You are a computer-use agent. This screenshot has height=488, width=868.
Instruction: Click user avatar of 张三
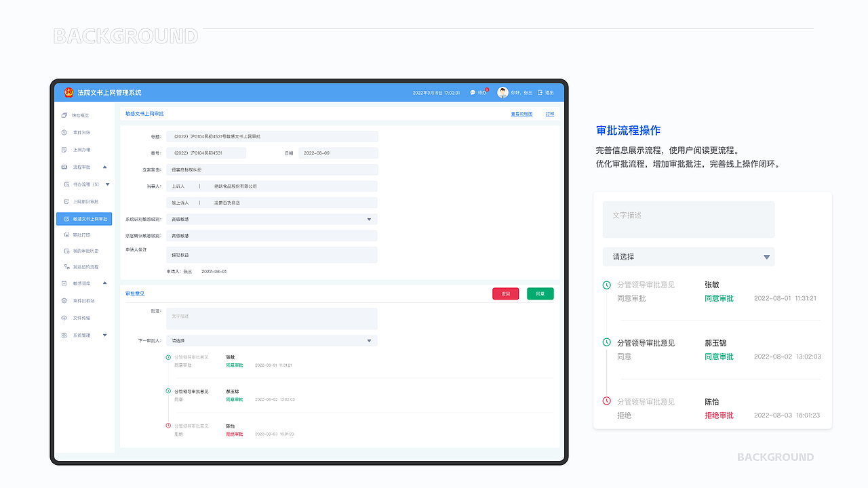(x=502, y=92)
